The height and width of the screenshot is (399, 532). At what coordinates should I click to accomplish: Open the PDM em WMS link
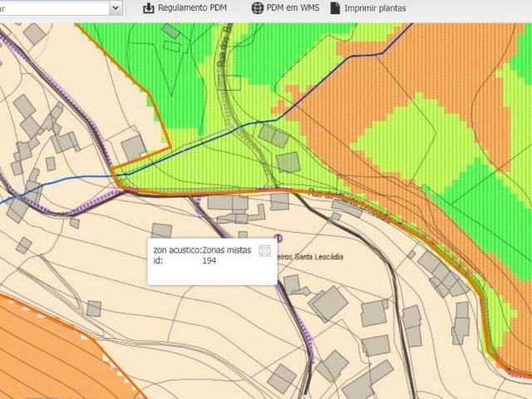point(293,8)
